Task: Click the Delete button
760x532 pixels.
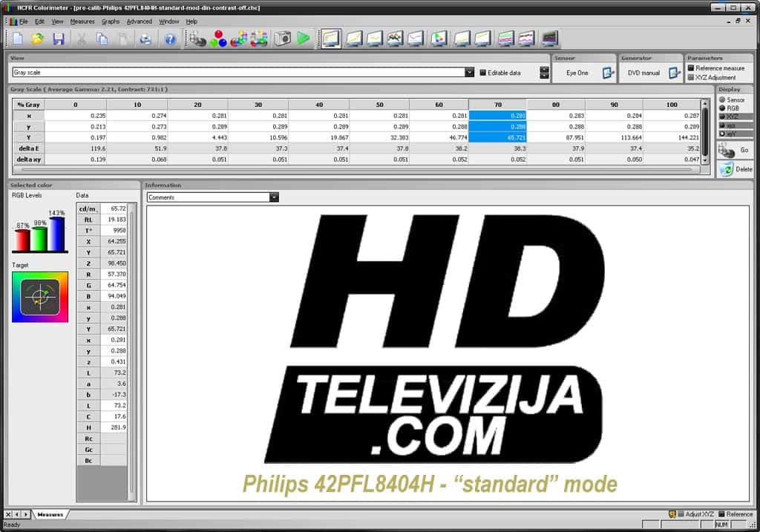Action: coord(736,169)
